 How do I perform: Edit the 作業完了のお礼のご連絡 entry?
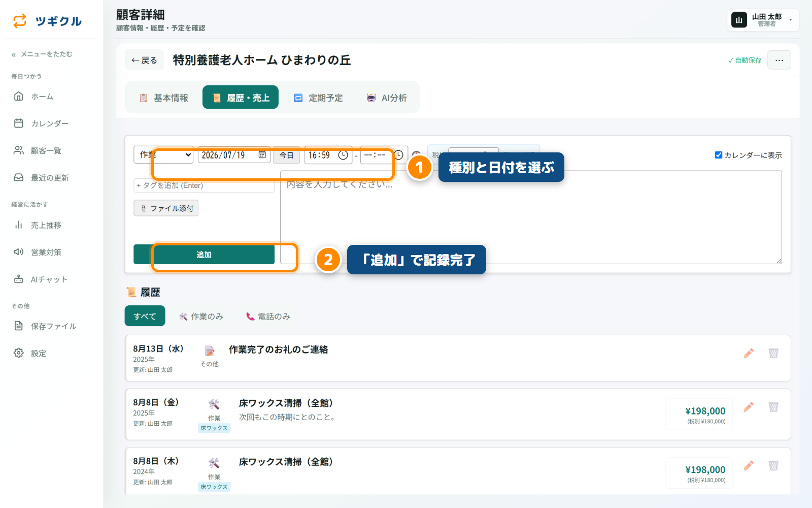749,353
